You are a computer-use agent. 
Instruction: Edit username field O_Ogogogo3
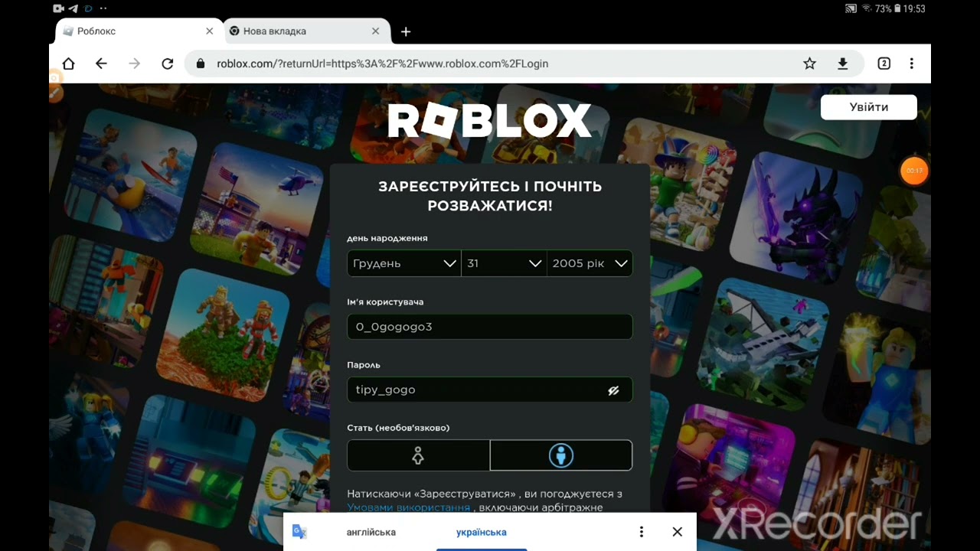(490, 327)
